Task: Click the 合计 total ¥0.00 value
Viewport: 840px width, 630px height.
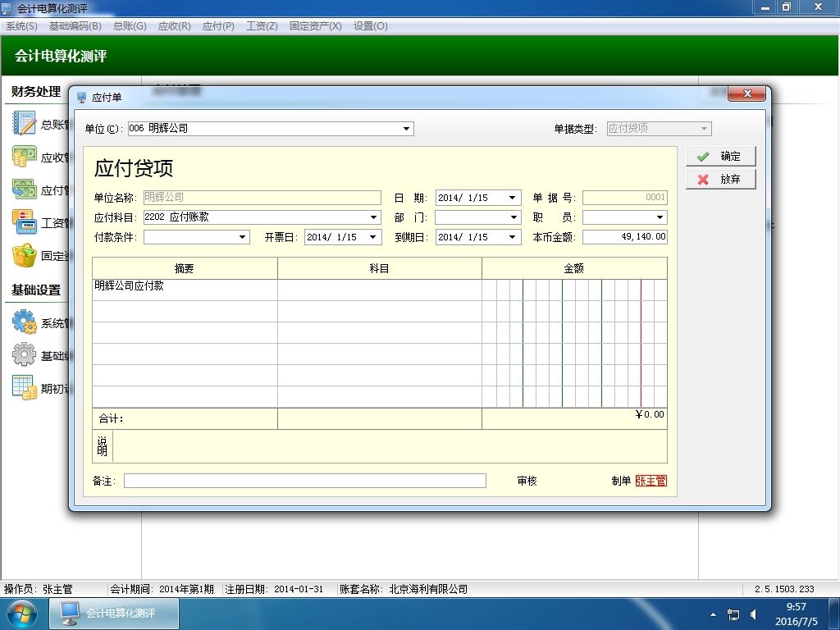Action: coord(650,414)
